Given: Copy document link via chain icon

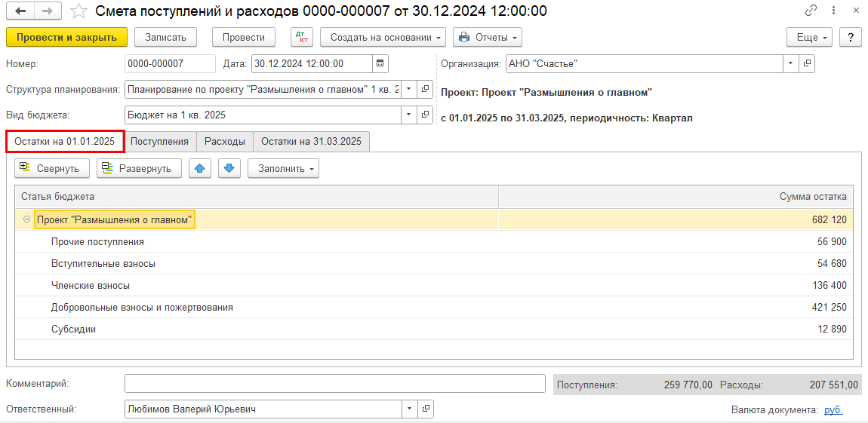Looking at the screenshot, I should pyautogui.click(x=811, y=11).
